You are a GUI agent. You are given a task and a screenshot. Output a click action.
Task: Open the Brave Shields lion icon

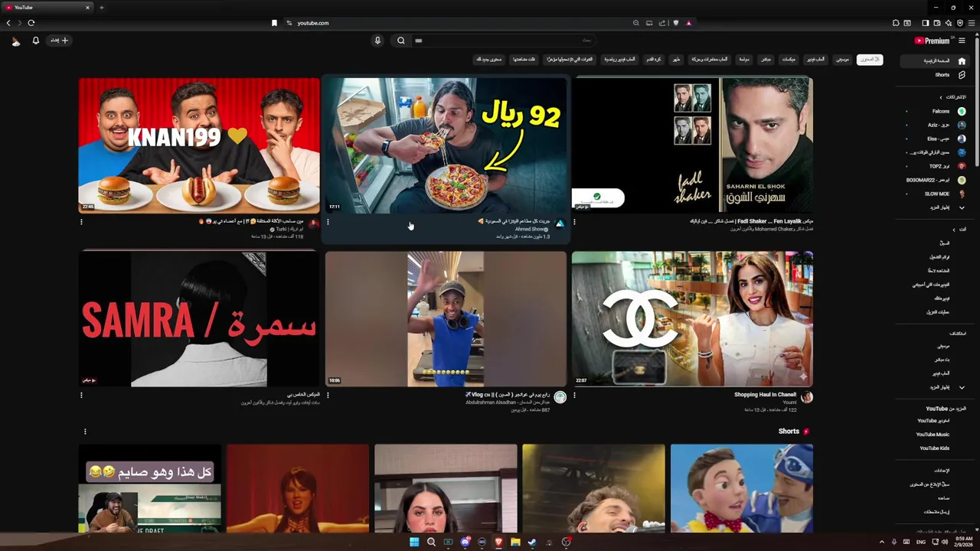click(675, 23)
